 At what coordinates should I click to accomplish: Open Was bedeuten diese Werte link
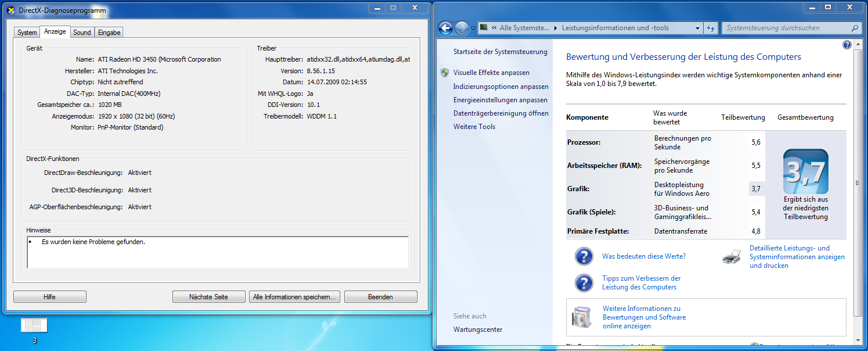tap(644, 256)
